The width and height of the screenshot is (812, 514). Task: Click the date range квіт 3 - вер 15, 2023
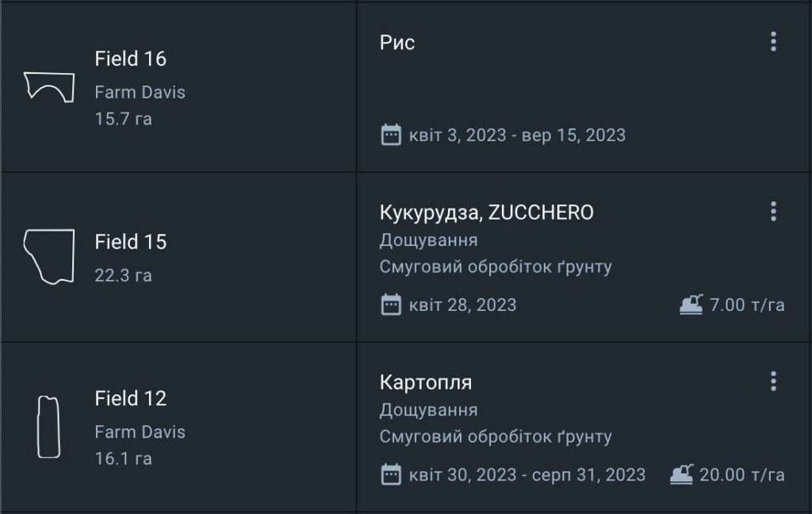click(517, 135)
